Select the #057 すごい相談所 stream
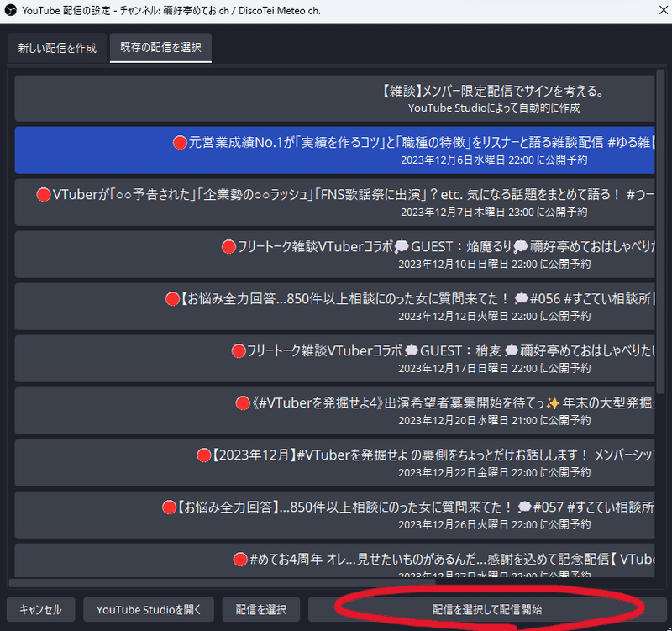 [334, 515]
